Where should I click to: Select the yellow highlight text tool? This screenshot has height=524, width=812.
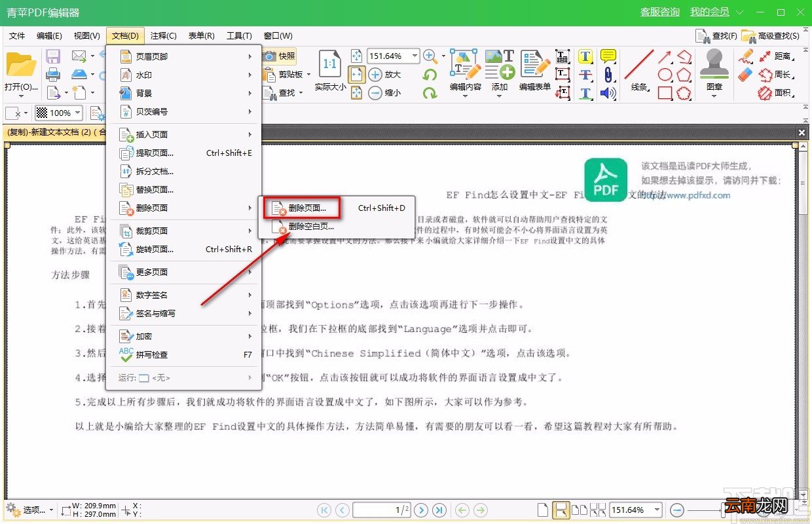coord(585,56)
